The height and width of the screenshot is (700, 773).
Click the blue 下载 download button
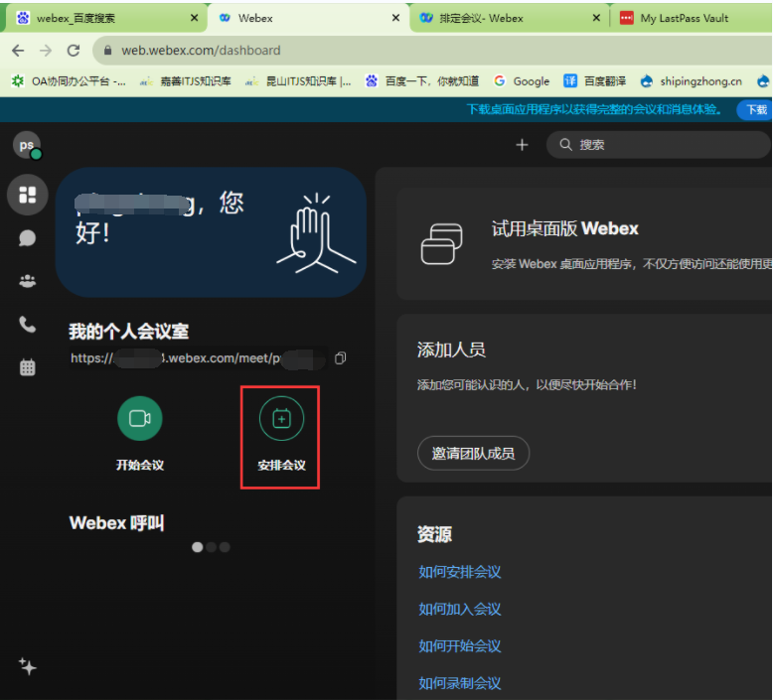pos(755,109)
